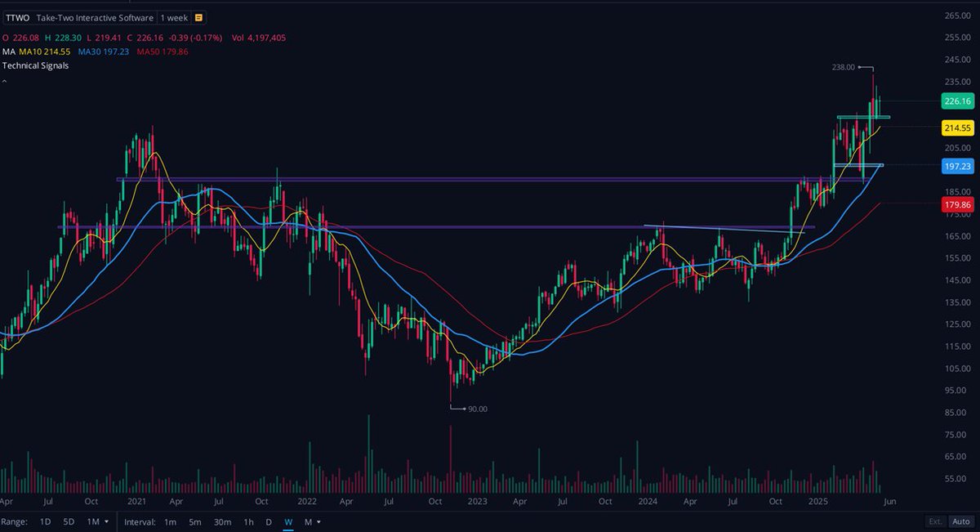
Task: Open the 1M range dropdown arrow
Action: click(x=106, y=522)
